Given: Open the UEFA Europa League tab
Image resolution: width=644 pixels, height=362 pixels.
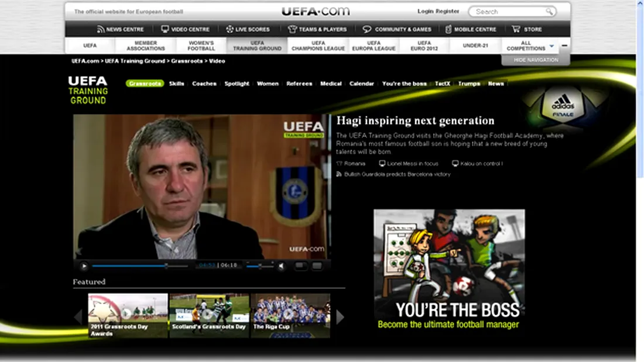Looking at the screenshot, I should [x=374, y=46].
